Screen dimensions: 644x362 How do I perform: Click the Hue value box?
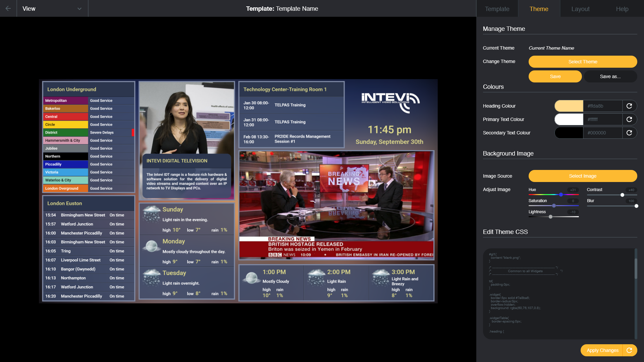pyautogui.click(x=573, y=190)
